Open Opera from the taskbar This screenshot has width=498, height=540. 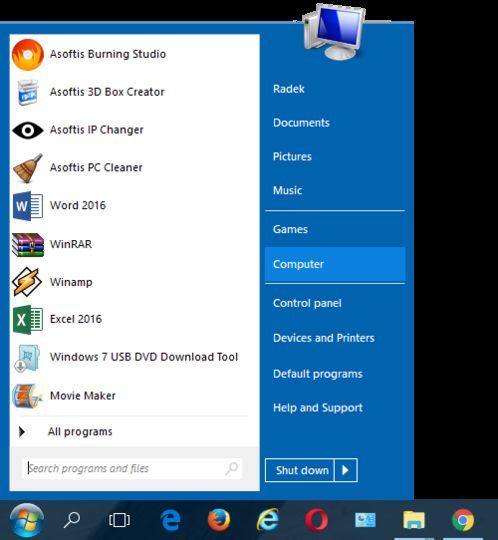point(316,519)
